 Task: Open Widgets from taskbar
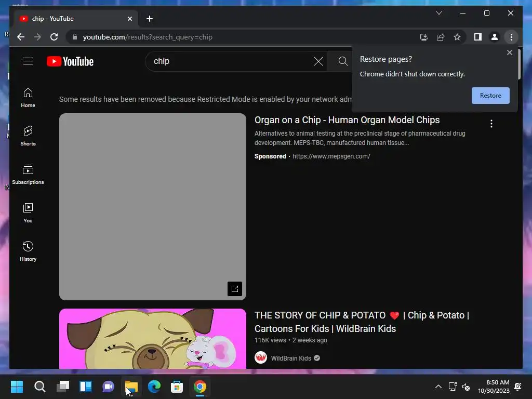(86, 387)
